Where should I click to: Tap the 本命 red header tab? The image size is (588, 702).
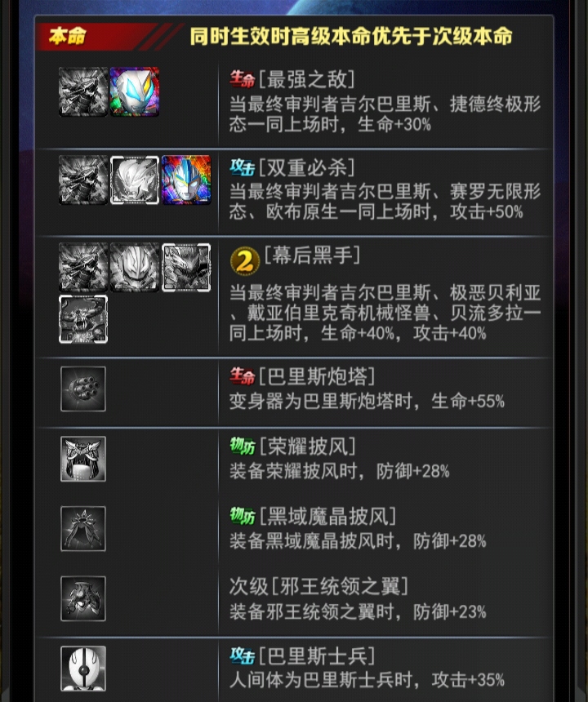tap(67, 36)
